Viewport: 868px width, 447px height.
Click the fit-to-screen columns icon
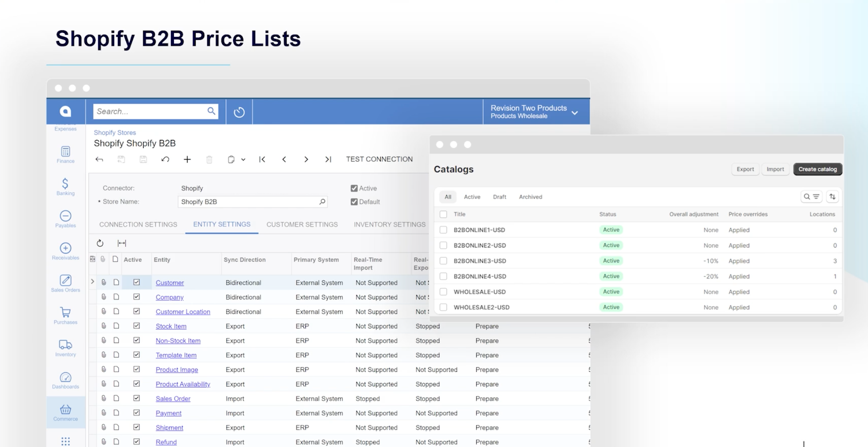coord(122,243)
